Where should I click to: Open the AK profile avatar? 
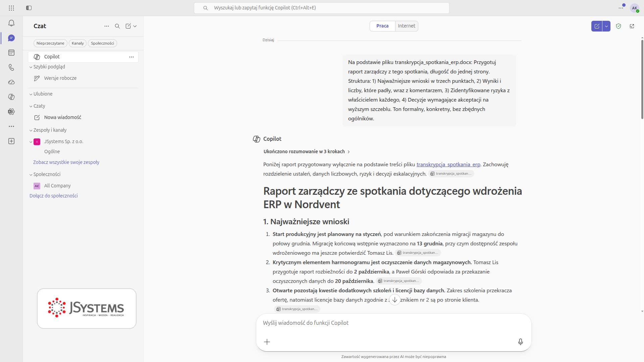635,8
